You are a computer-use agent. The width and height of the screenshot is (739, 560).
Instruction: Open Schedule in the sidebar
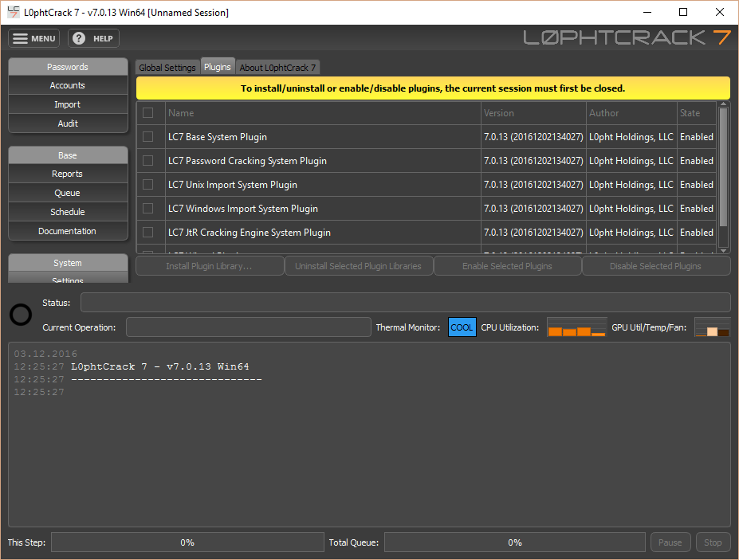(68, 212)
